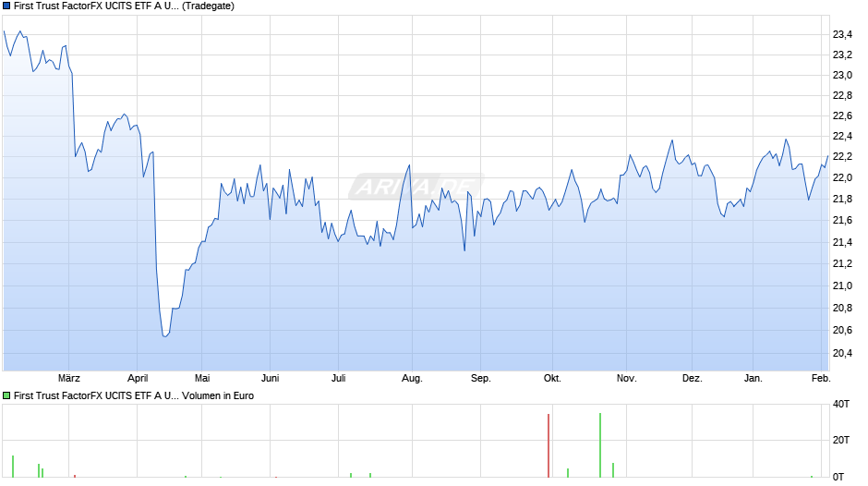Click the 21,8 price axis value

pos(842,199)
